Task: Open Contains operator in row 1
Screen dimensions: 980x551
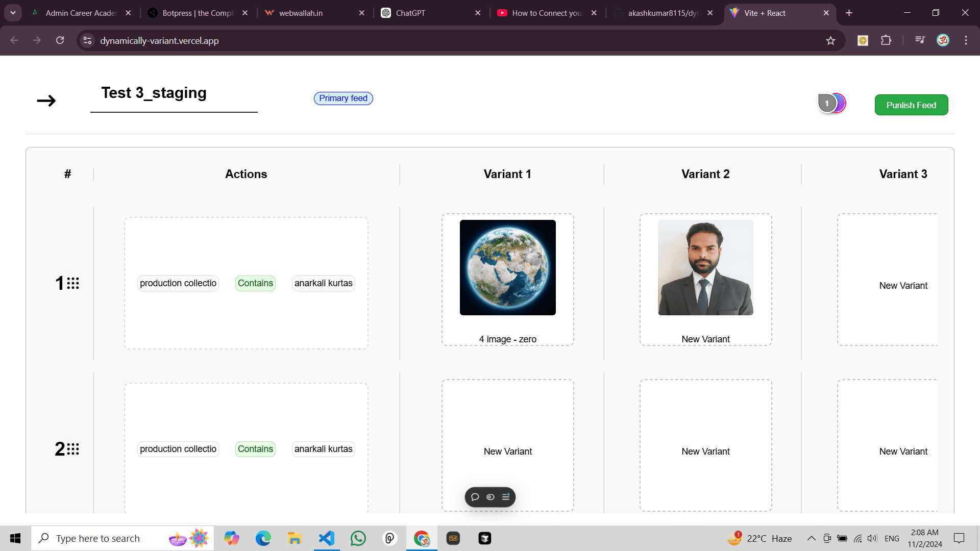Action: coord(255,283)
